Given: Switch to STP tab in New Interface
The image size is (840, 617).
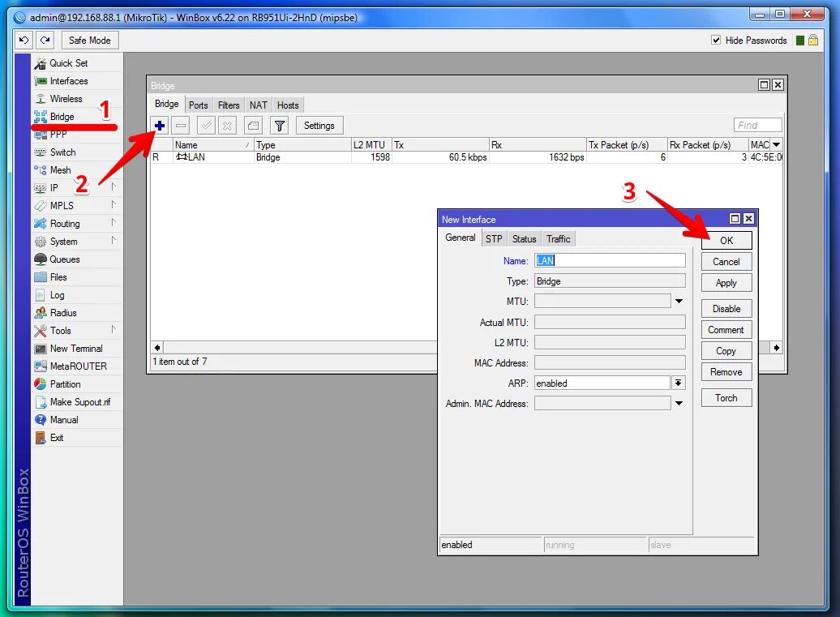Looking at the screenshot, I should pos(494,239).
